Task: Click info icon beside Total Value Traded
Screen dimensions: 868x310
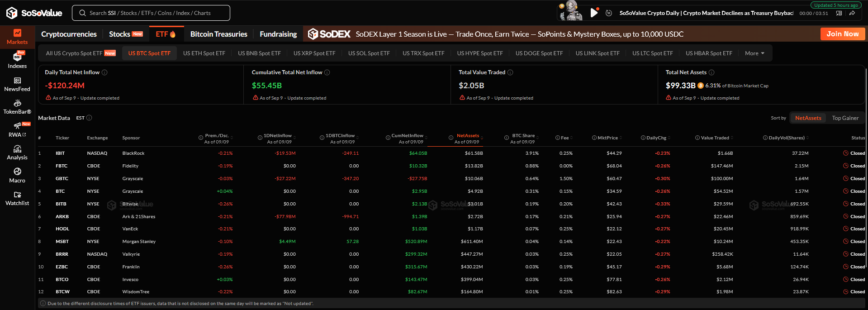Action: (x=510, y=72)
